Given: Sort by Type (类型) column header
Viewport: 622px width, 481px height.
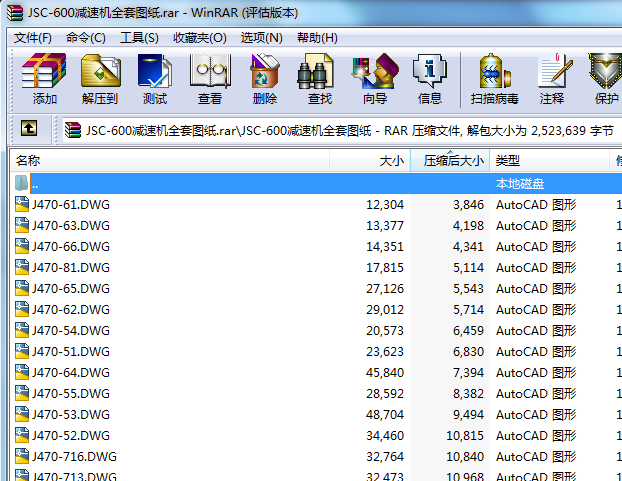Looking at the screenshot, I should click(x=549, y=161).
